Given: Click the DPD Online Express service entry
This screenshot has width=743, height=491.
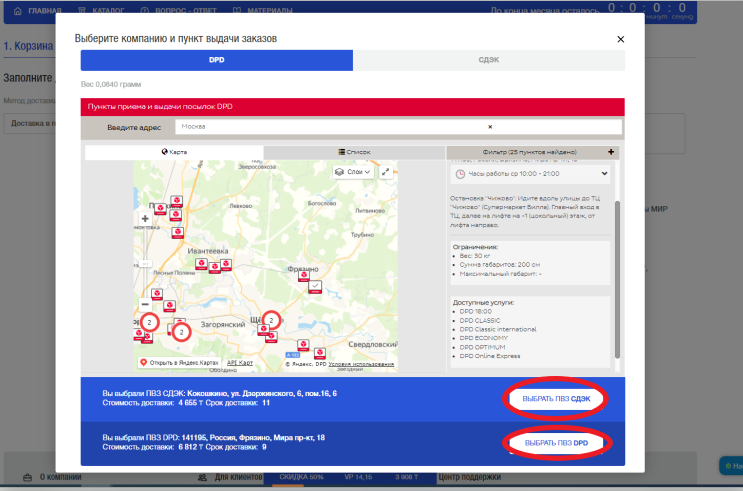Looking at the screenshot, I should (x=489, y=356).
